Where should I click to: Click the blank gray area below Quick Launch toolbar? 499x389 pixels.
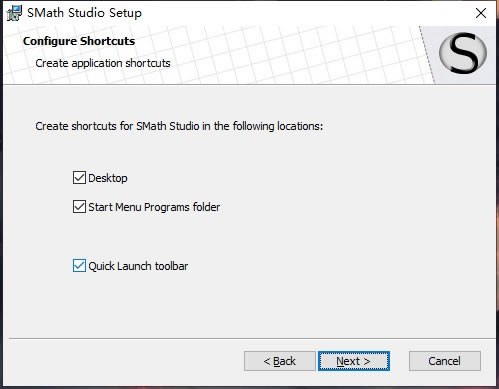click(x=250, y=303)
